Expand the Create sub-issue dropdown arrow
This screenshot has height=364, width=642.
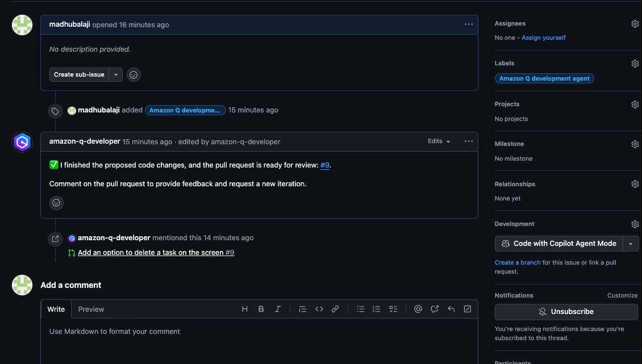click(116, 74)
